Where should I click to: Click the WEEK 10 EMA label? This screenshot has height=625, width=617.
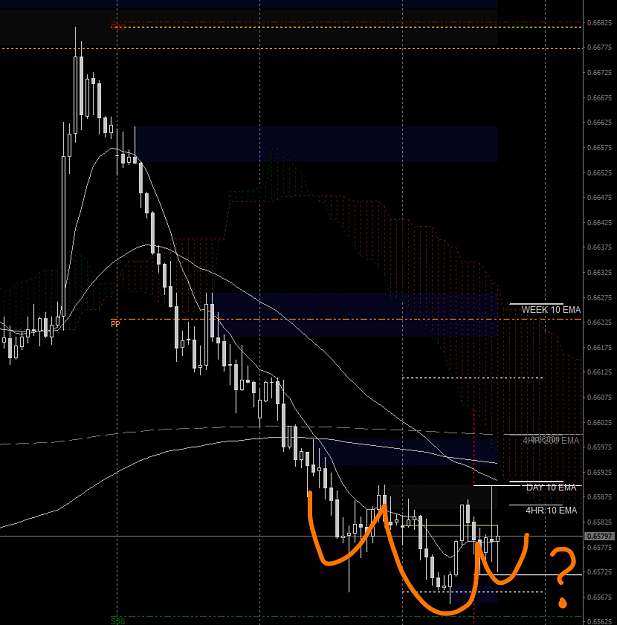click(551, 310)
